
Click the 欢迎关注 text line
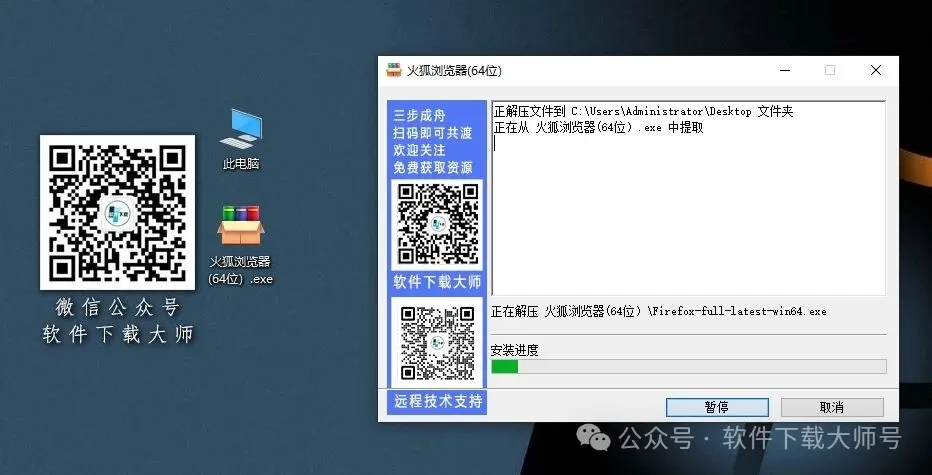(419, 150)
